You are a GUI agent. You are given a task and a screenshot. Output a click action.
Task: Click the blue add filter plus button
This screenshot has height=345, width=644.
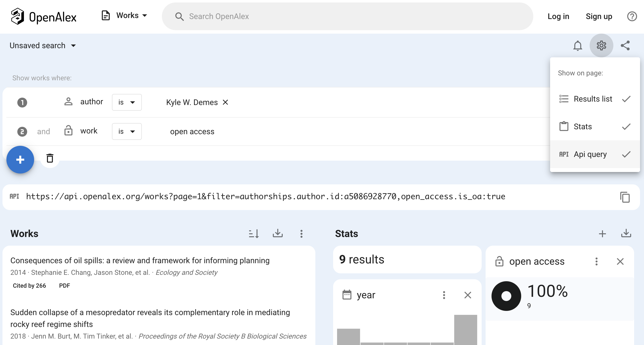(20, 159)
